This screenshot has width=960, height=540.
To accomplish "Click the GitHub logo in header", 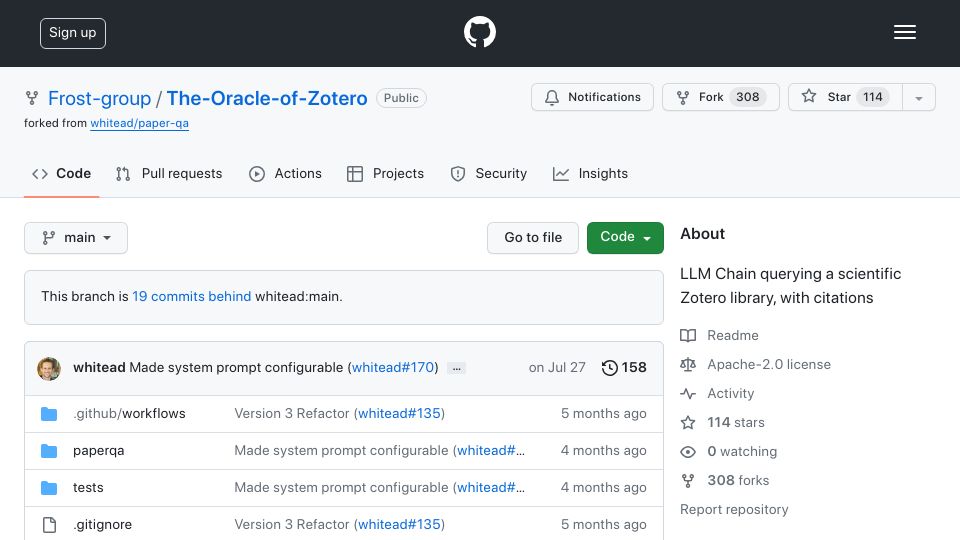I will point(479,32).
